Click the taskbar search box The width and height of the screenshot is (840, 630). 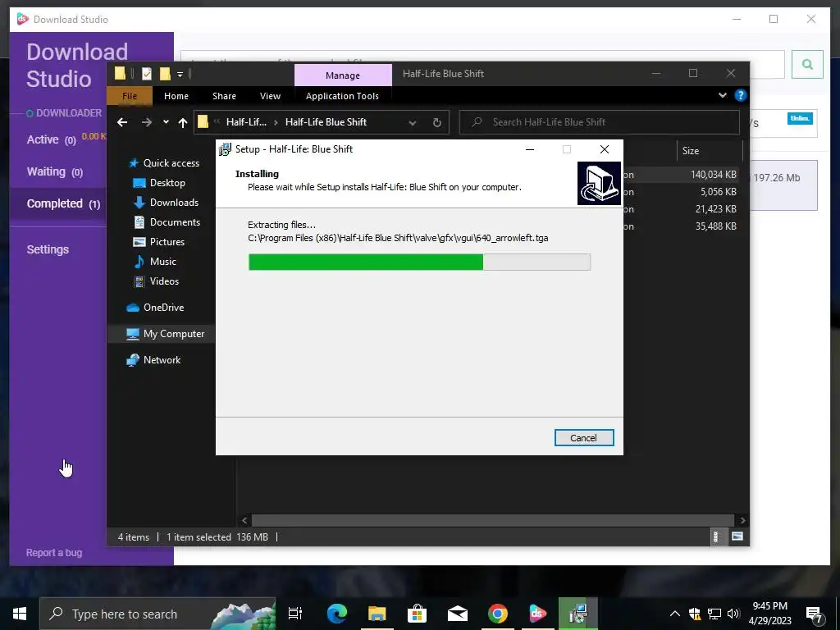click(157, 614)
